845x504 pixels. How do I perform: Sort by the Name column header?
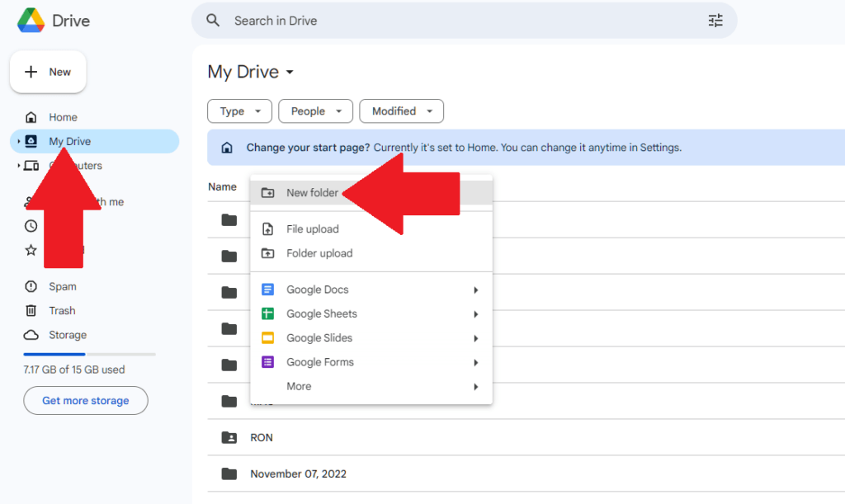coord(222,187)
